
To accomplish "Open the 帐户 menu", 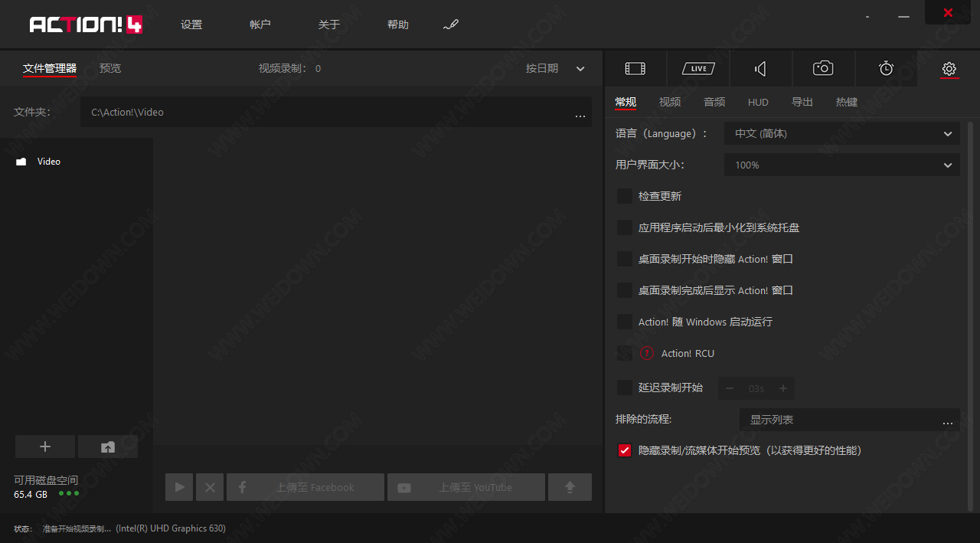I will [x=260, y=25].
